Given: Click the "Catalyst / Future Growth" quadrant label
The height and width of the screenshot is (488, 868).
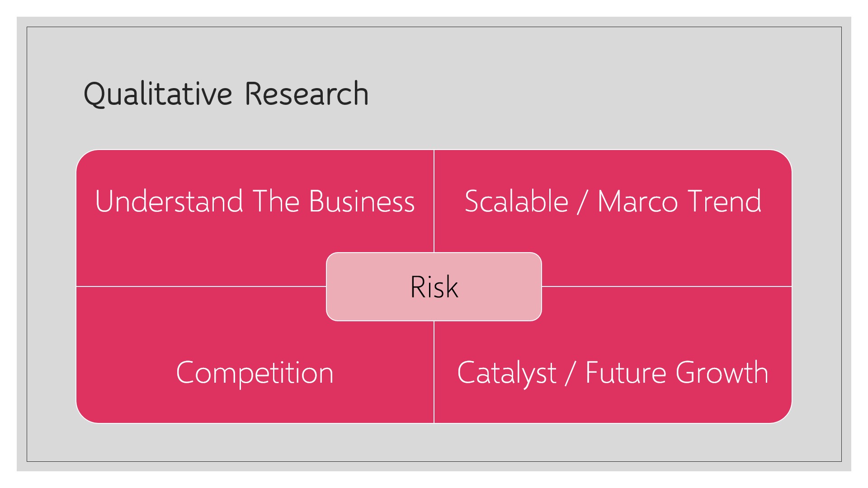Looking at the screenshot, I should (613, 373).
